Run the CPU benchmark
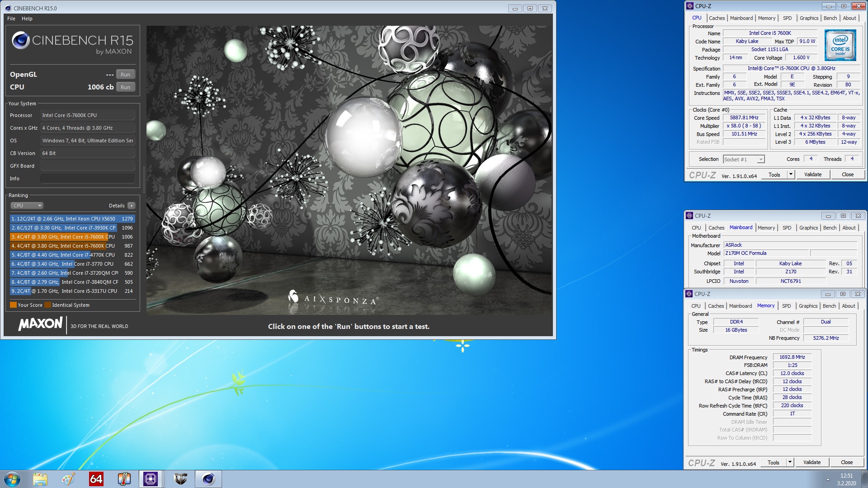Viewport: 868px width, 488px height. click(x=125, y=87)
